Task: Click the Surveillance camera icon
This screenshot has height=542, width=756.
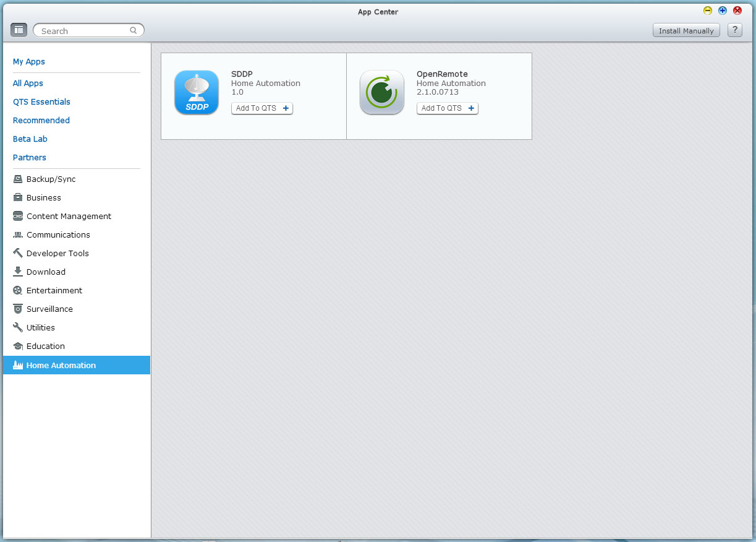Action: coord(18,309)
